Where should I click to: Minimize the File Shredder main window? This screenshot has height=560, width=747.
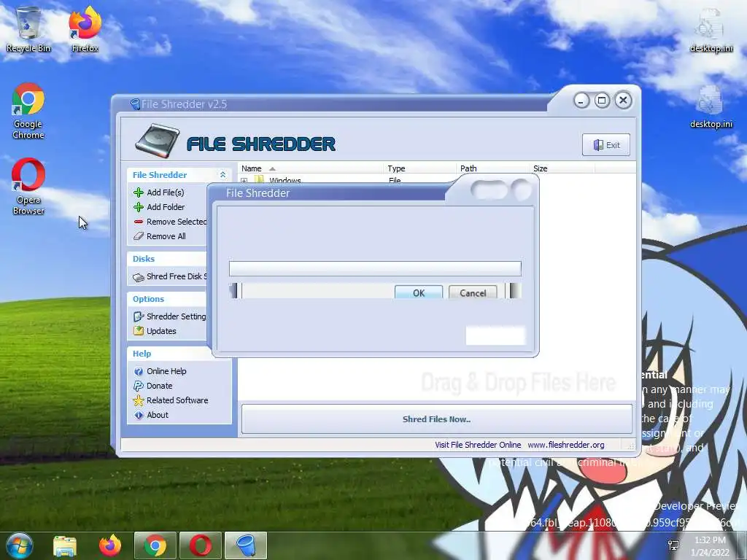tap(581, 101)
